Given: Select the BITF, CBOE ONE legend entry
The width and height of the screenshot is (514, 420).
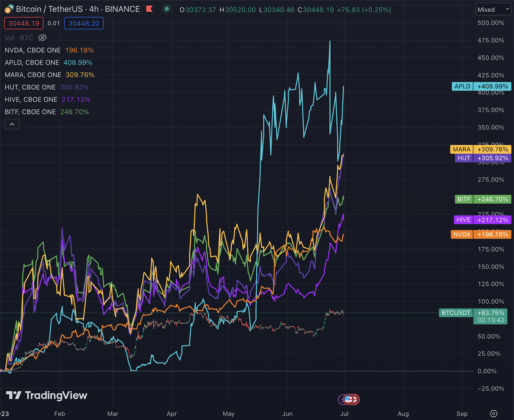Looking at the screenshot, I should click(47, 112).
